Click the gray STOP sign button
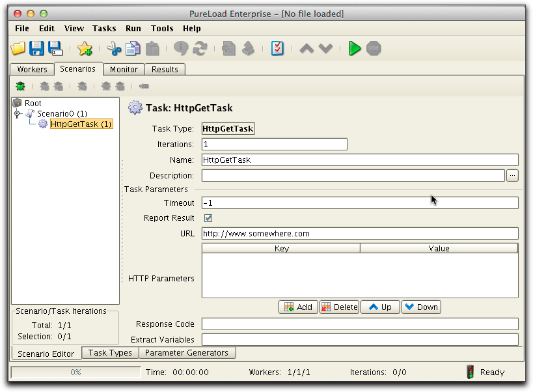The image size is (533, 392). click(x=374, y=48)
